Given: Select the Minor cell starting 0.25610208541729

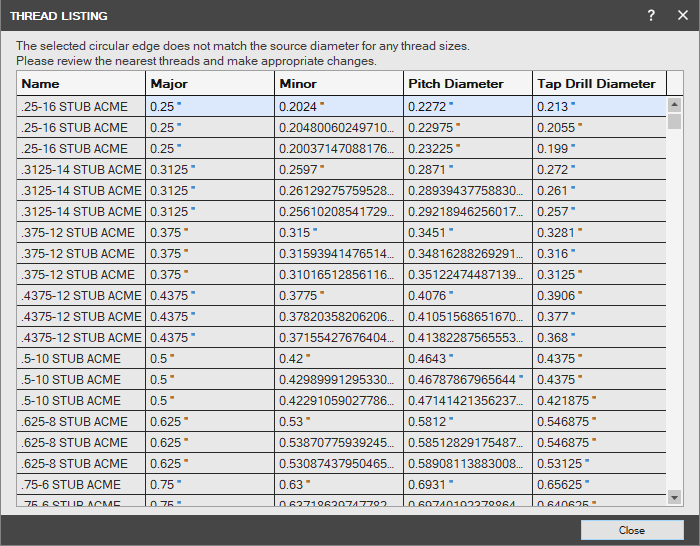Looking at the screenshot, I should pyautogui.click(x=339, y=212).
